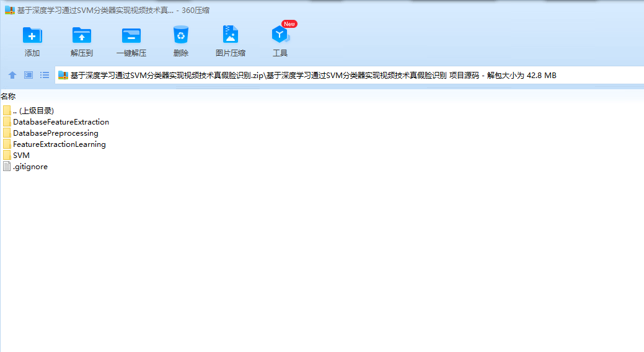Switch to thumbnail view icon
This screenshot has width=644, height=352.
pyautogui.click(x=29, y=75)
